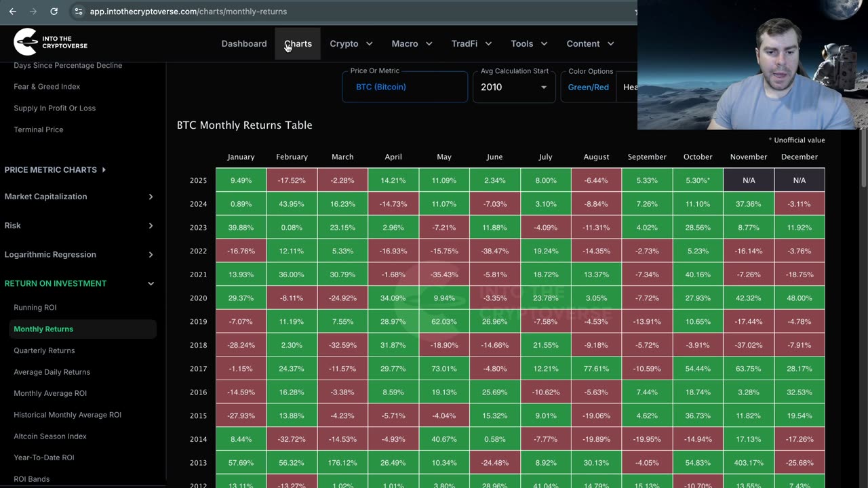Viewport: 868px width, 488px height.
Task: Click the 77.61% cell for August 2017
Action: pyautogui.click(x=596, y=369)
